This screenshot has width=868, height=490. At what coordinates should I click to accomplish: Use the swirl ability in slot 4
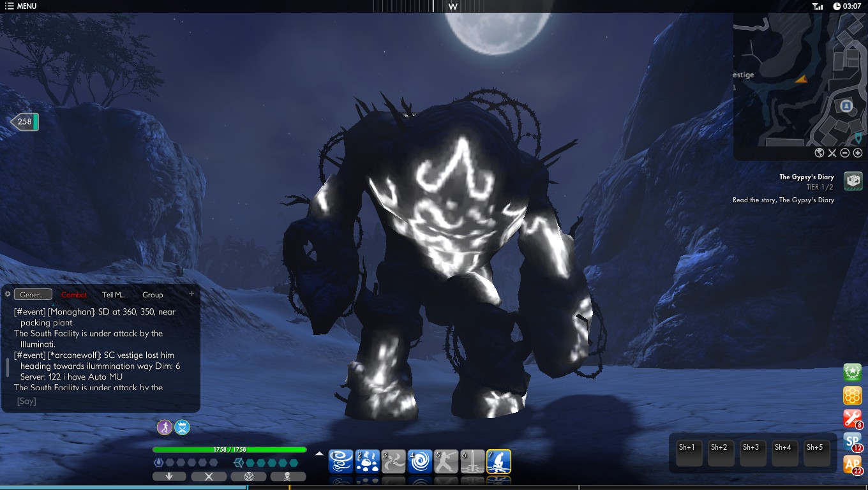[x=419, y=461]
